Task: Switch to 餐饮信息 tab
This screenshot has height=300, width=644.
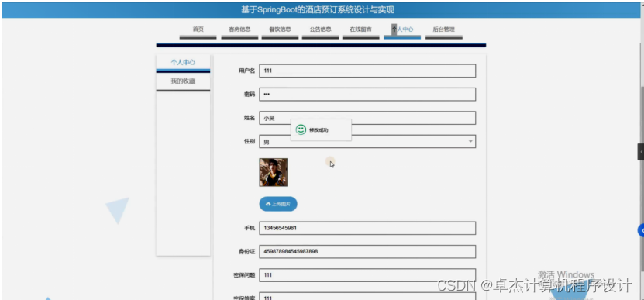Action: tap(280, 29)
